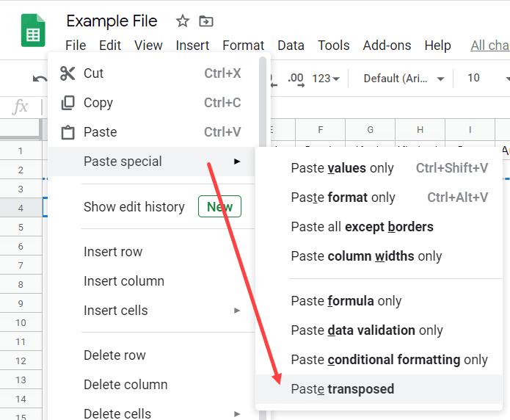The width and height of the screenshot is (510, 420).
Task: Choose Paste formula only
Action: (x=379, y=301)
